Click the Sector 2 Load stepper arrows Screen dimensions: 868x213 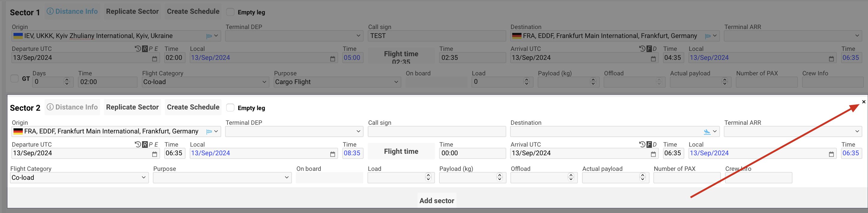tap(428, 177)
